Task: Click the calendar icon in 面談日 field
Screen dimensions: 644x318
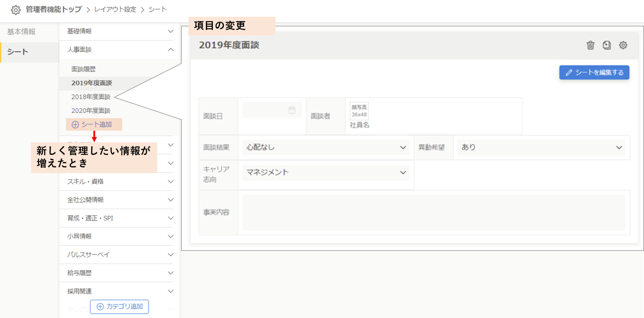Action: (x=292, y=110)
